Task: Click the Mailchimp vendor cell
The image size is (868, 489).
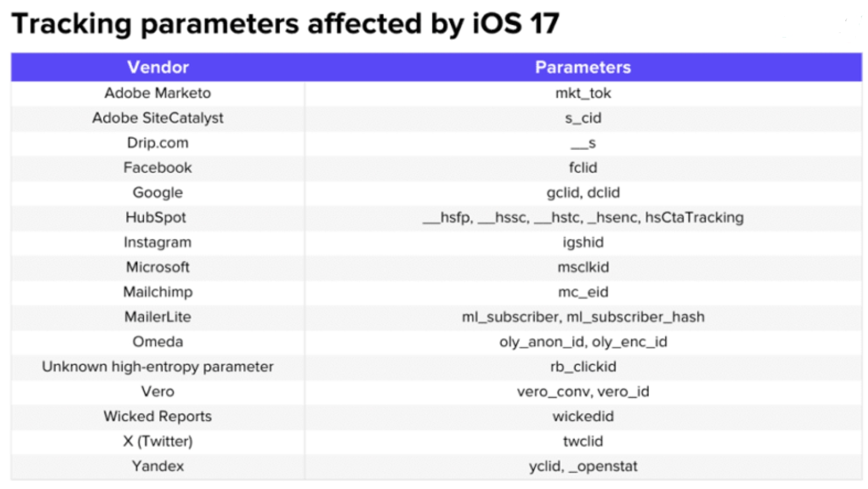Action: (x=158, y=292)
